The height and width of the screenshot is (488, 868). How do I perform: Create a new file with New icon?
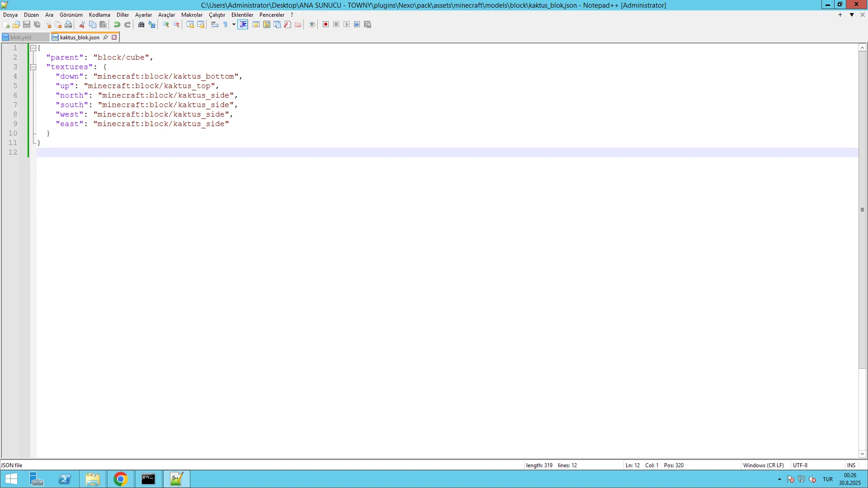(x=6, y=24)
